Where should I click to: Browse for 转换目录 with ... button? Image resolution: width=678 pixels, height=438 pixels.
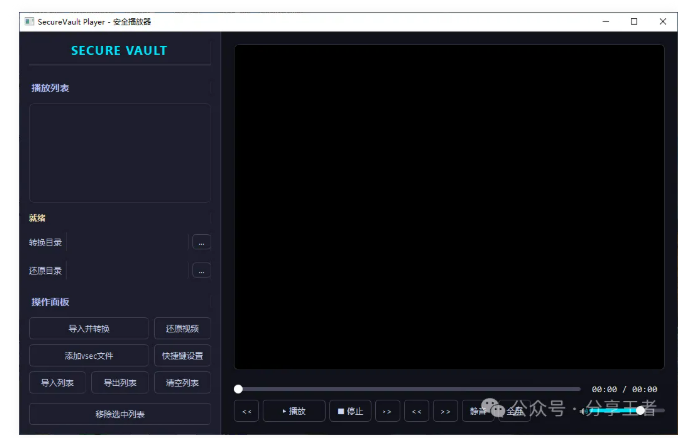click(x=201, y=242)
